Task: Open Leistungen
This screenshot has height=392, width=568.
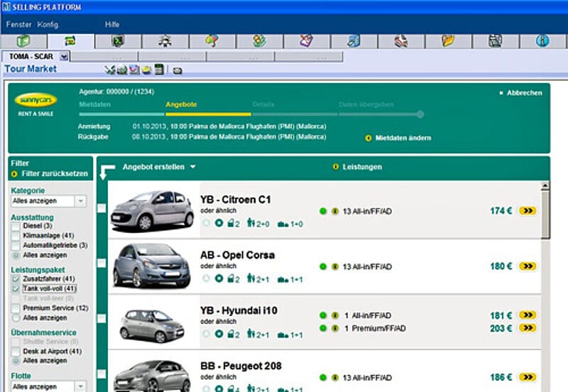Action: point(362,167)
